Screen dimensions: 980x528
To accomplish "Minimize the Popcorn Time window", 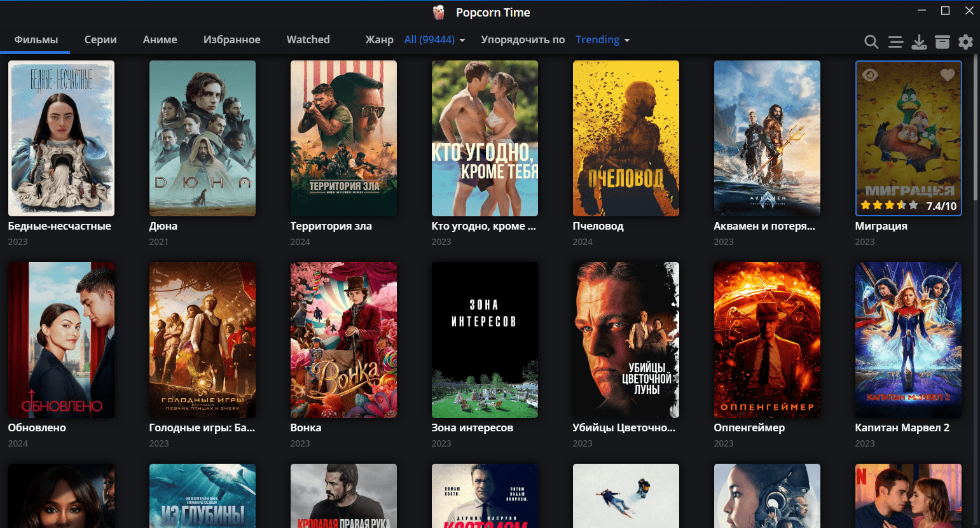I will click(922, 11).
